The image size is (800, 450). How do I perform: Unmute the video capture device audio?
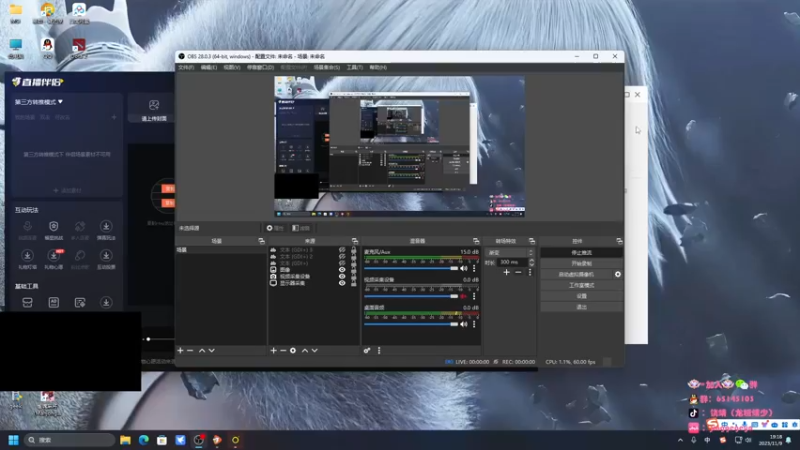point(464,296)
